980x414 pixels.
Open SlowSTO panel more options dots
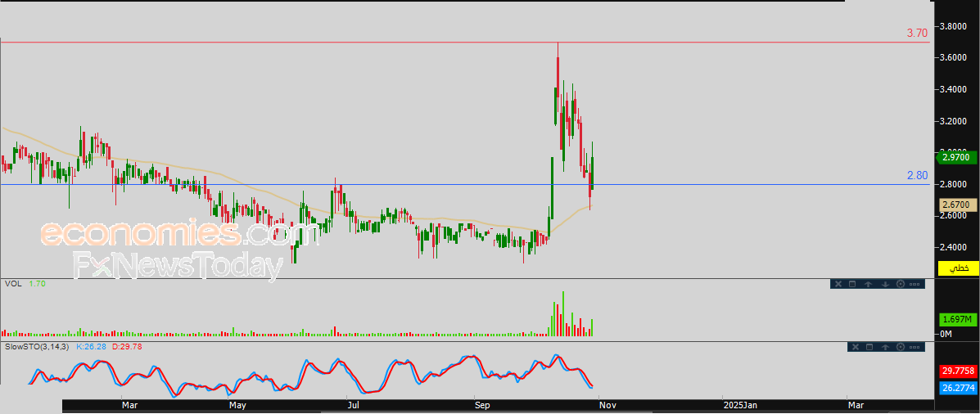pos(915,347)
